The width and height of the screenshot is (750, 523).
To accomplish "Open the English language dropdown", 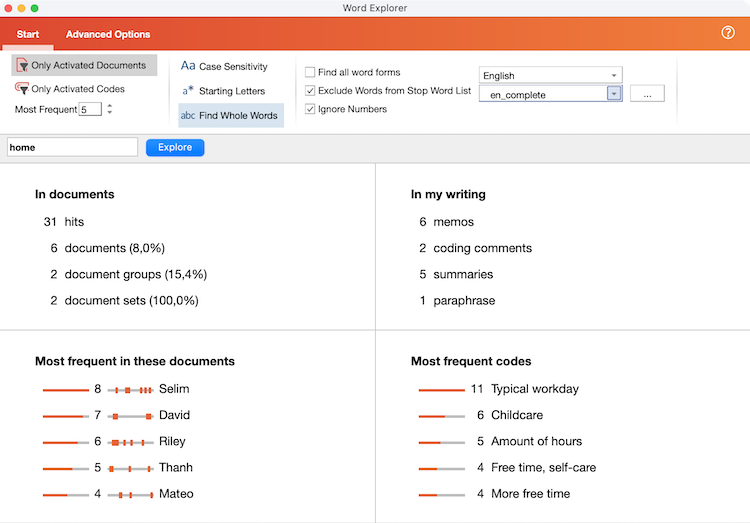I will 550,75.
